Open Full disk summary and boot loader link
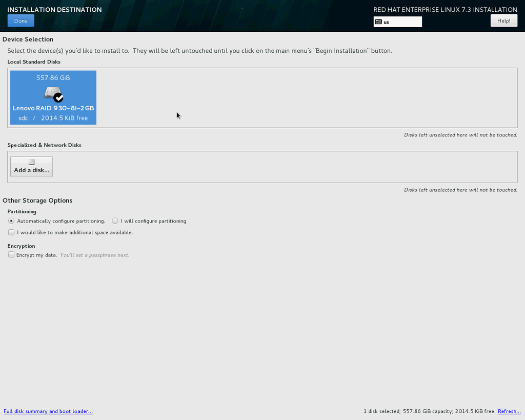 (x=48, y=411)
